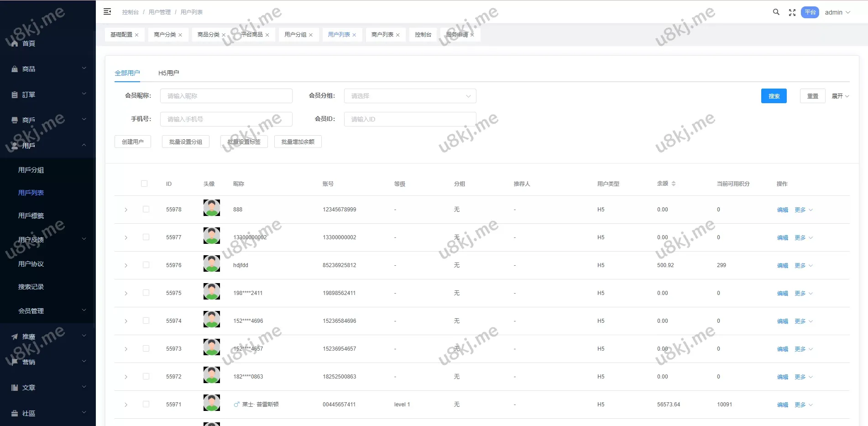Click the 余额 column sort icon
This screenshot has height=426, width=868.
click(674, 184)
